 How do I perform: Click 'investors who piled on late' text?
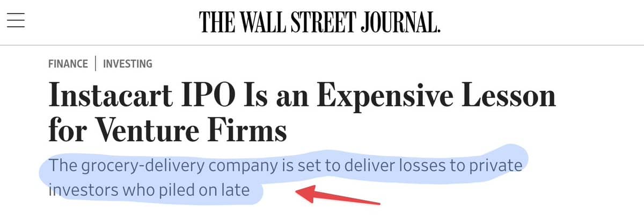pos(150,190)
